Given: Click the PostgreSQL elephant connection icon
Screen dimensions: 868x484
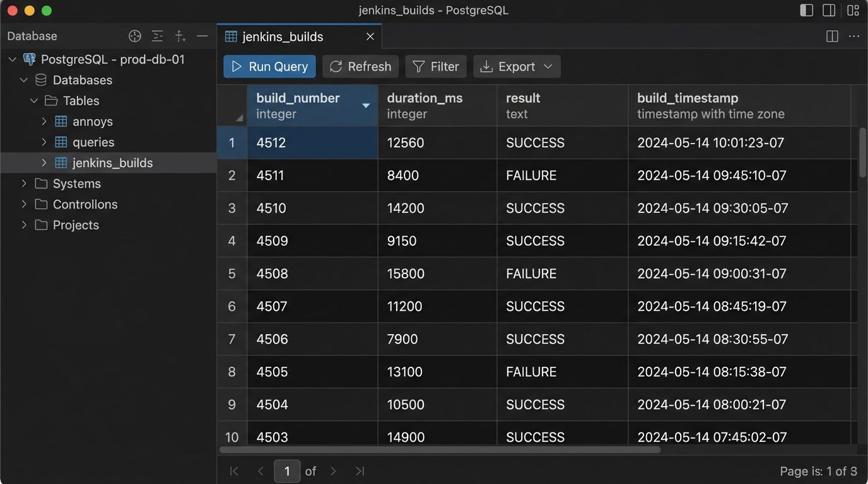Looking at the screenshot, I should [29, 59].
